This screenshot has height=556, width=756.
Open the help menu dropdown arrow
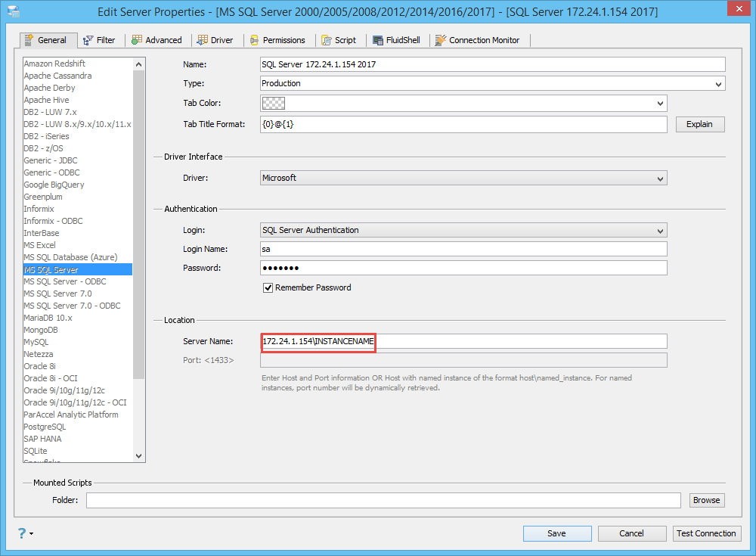pyautogui.click(x=31, y=534)
